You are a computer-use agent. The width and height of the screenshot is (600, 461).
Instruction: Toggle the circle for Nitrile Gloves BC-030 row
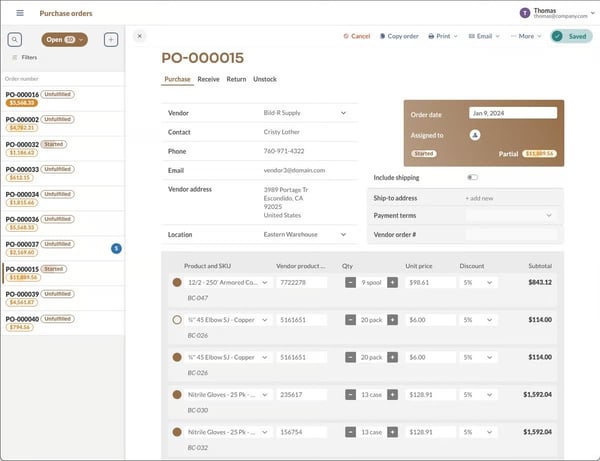pyautogui.click(x=177, y=394)
